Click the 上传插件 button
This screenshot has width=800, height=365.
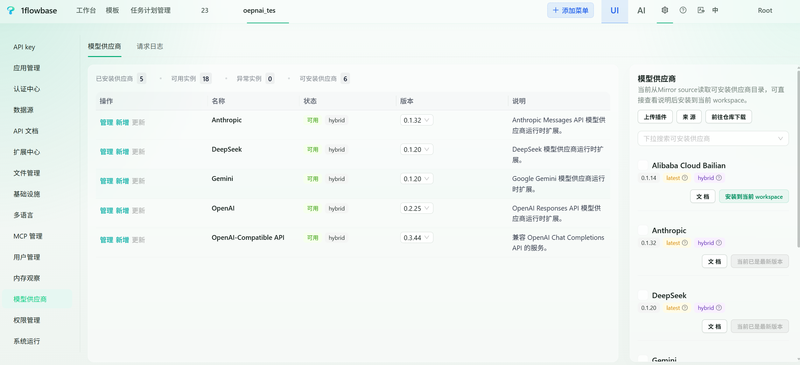(655, 117)
